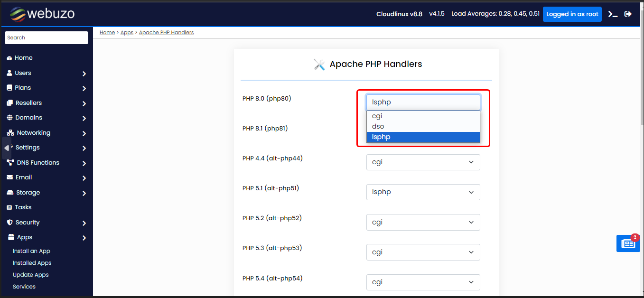Click the Home dashboard icon in sidebar
The image size is (644, 298).
coord(9,58)
